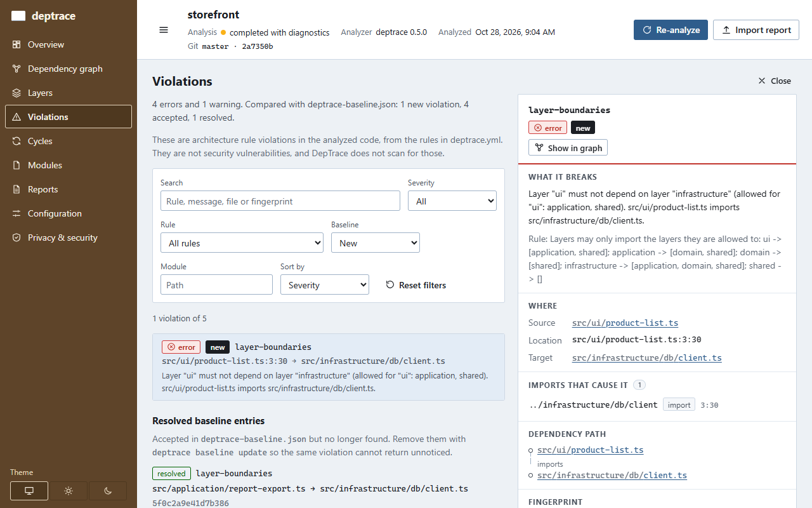Click the Reports document icon
The height and width of the screenshot is (508, 812).
pos(16,189)
